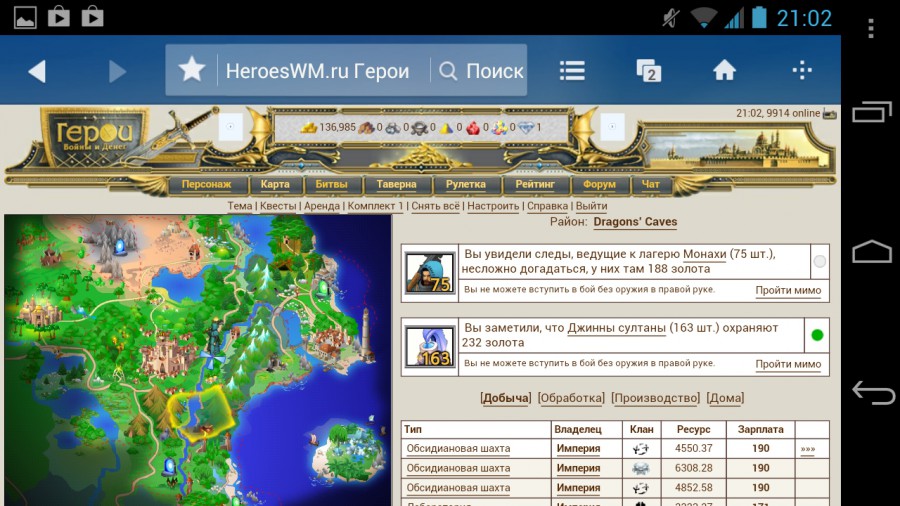Click the Монахи creature link
The image size is (900, 506).
pos(704,254)
